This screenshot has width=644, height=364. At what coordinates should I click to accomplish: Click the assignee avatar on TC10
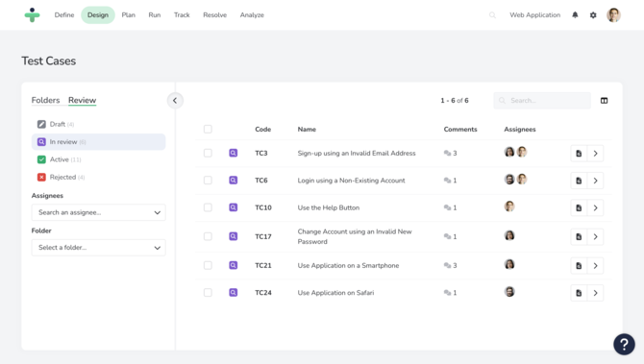pyautogui.click(x=509, y=206)
